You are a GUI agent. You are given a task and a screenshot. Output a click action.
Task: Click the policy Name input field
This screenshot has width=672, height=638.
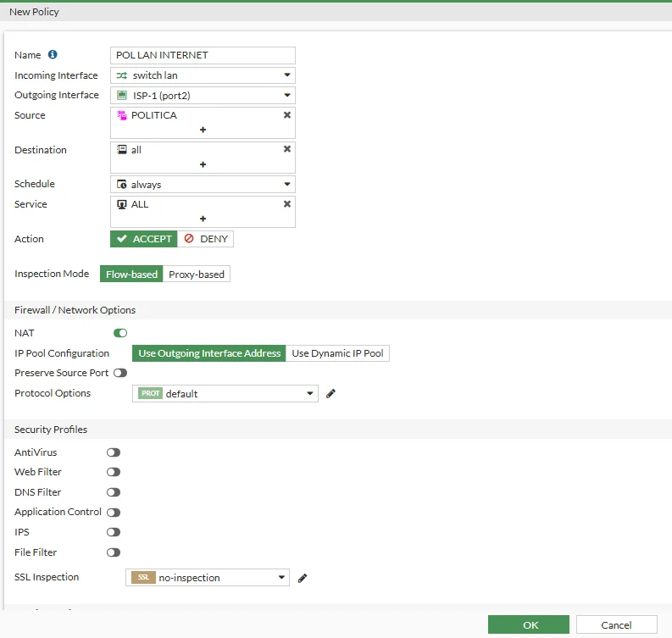point(203,55)
